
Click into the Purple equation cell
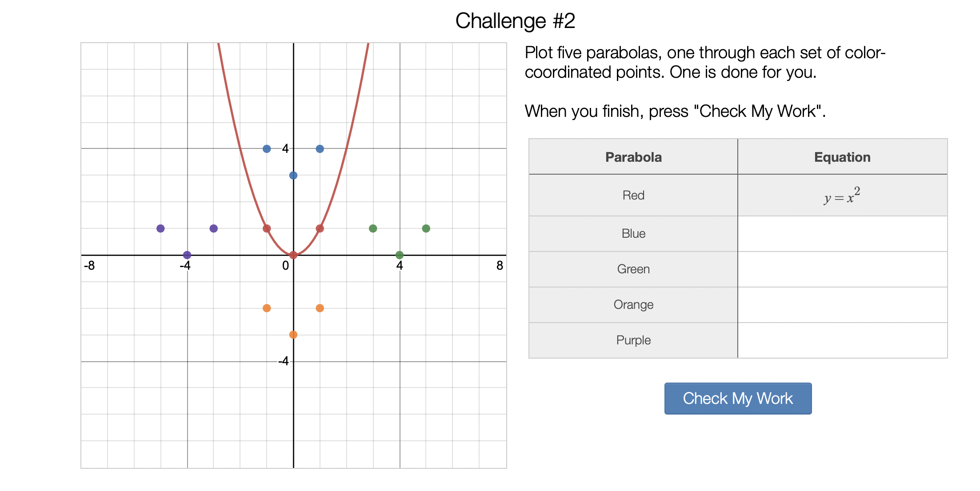pyautogui.click(x=842, y=340)
